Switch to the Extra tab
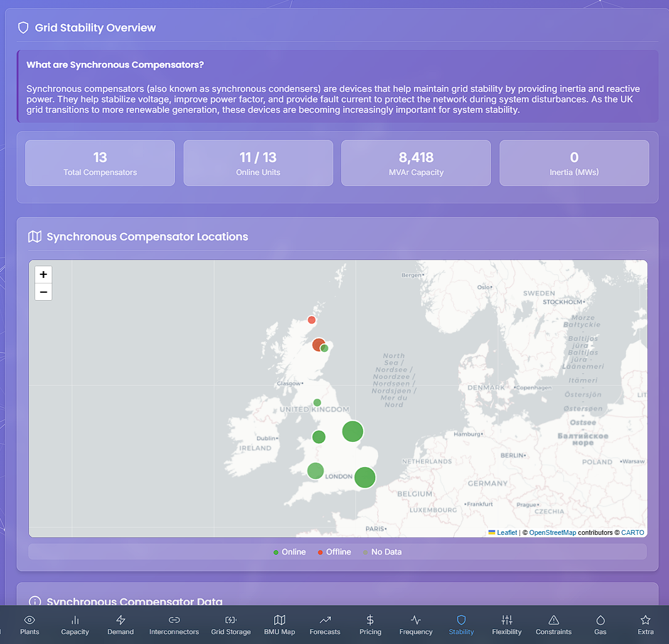This screenshot has width=669, height=644. click(646, 625)
